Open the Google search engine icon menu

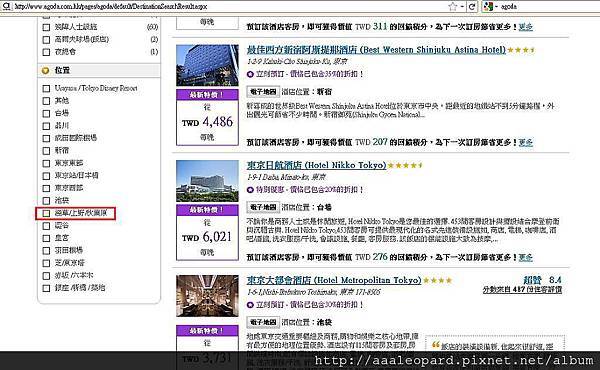488,7
